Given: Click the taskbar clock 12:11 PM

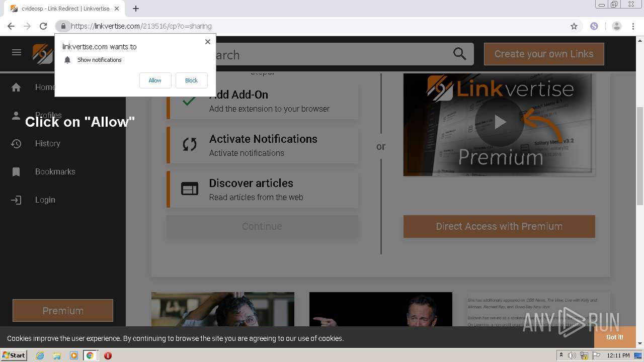Looking at the screenshot, I should 618,355.
